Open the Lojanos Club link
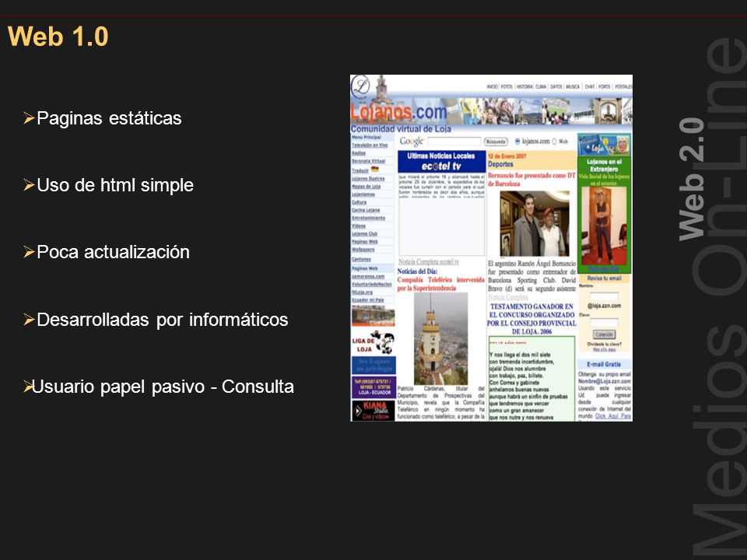This screenshot has width=747, height=560. pos(364,234)
